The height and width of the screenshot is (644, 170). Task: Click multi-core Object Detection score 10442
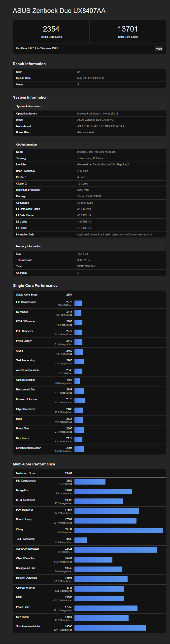tap(69, 559)
